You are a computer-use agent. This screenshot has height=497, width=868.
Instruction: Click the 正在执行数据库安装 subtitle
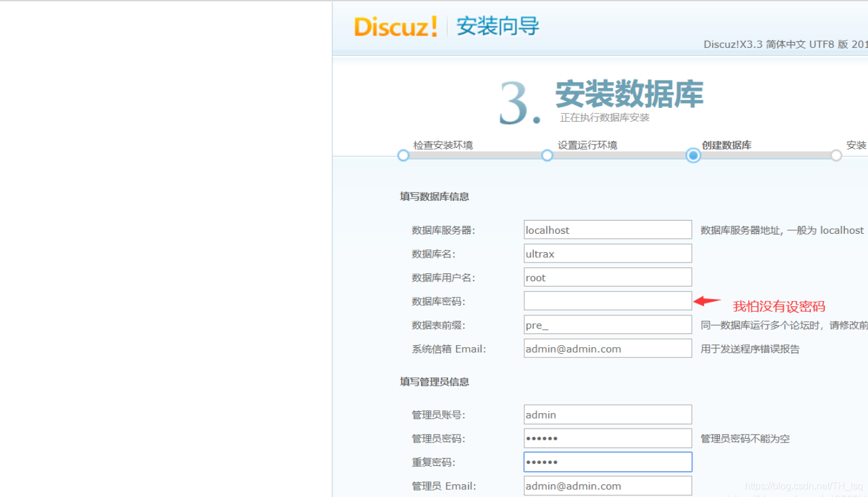[605, 118]
